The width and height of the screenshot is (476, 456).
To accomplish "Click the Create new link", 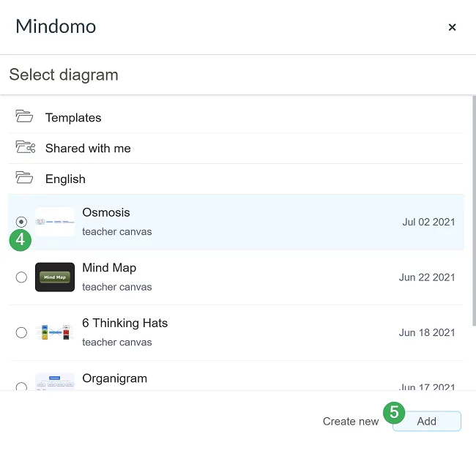I will pyautogui.click(x=351, y=422).
